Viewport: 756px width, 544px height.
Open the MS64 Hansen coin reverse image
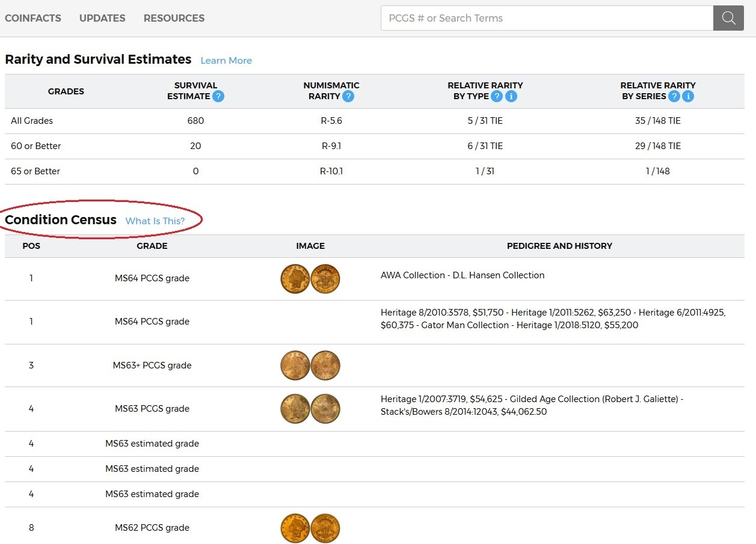click(325, 279)
